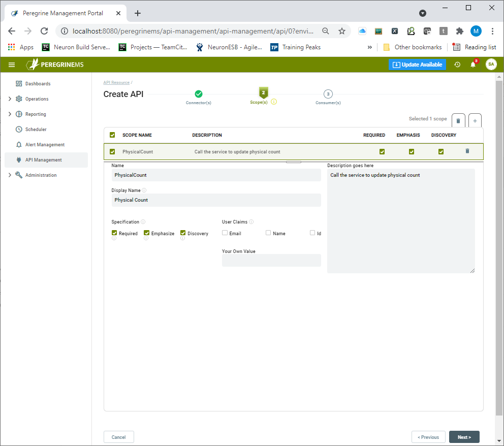Click the PeregrineMS logo
The width and height of the screenshot is (504, 446).
pyautogui.click(x=55, y=65)
